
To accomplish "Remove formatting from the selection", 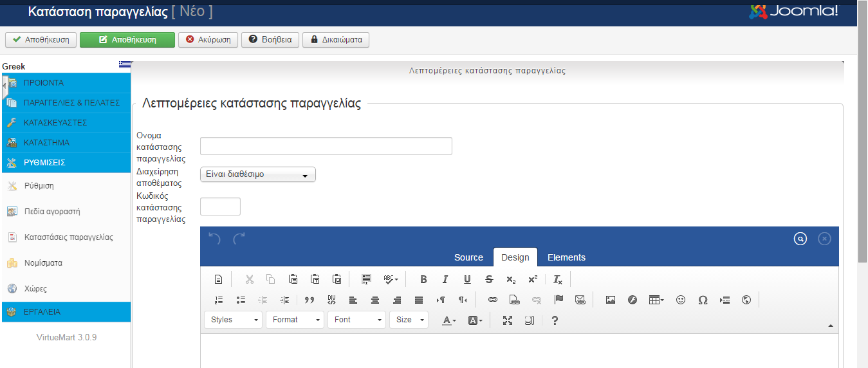I will pos(558,279).
